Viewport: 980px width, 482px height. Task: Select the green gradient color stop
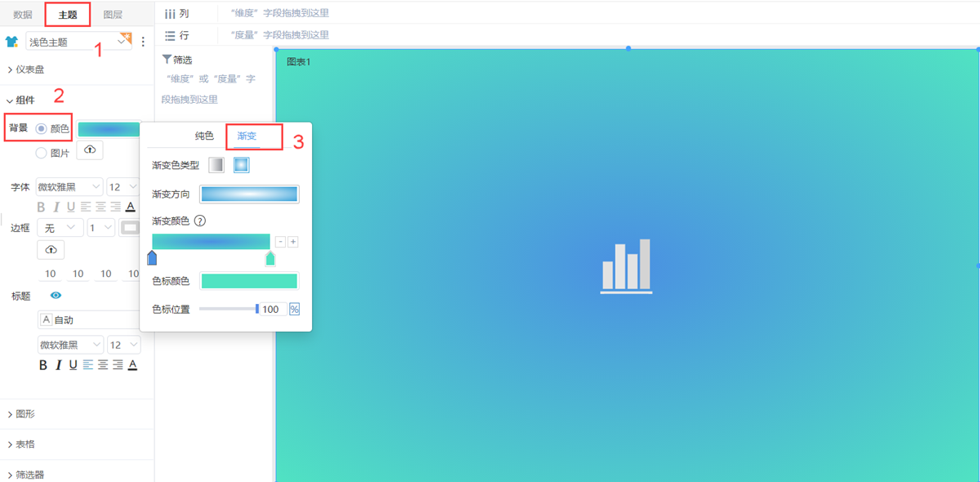tap(270, 258)
